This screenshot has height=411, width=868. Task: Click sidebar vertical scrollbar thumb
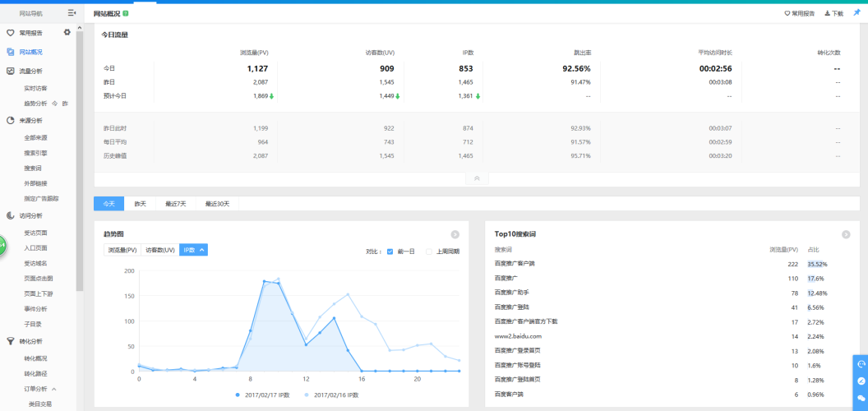tap(80, 160)
